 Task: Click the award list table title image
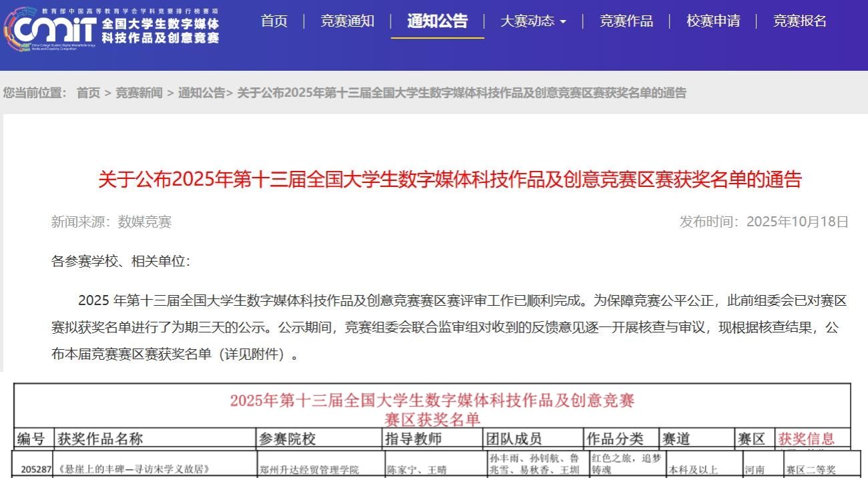click(x=432, y=409)
